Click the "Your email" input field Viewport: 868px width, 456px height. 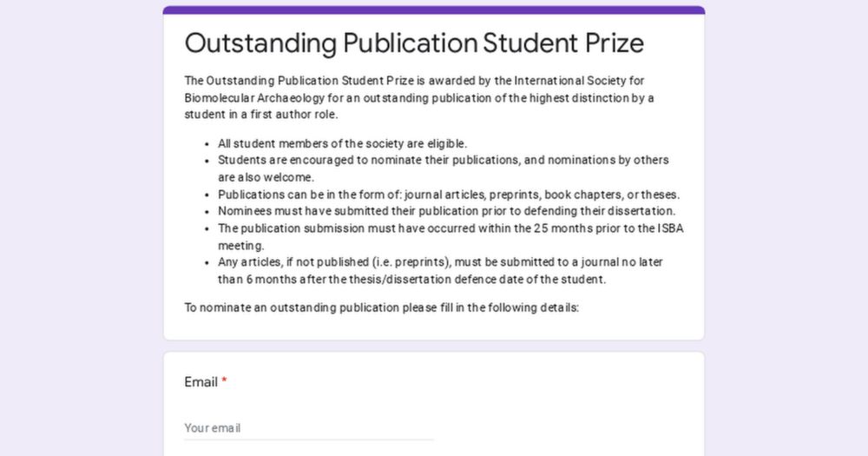309,427
